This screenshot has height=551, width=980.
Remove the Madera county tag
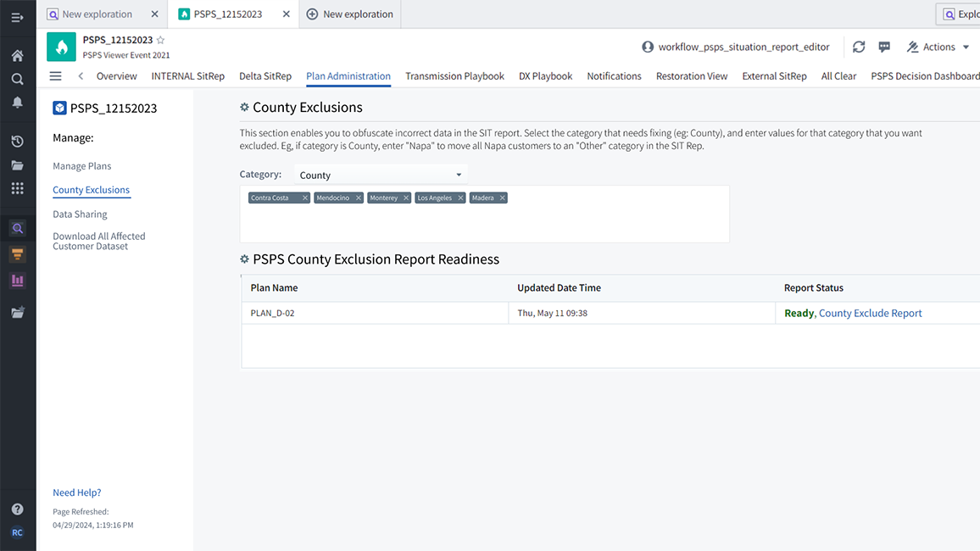click(502, 198)
